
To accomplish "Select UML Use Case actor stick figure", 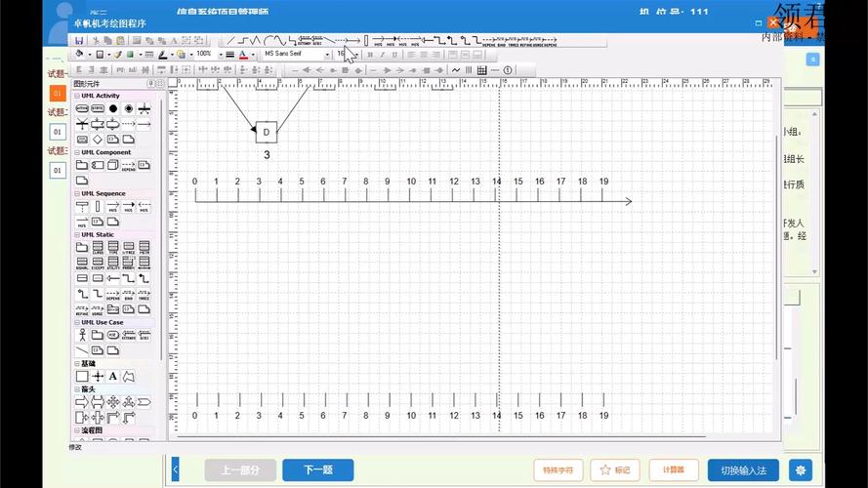I will pyautogui.click(x=82, y=335).
